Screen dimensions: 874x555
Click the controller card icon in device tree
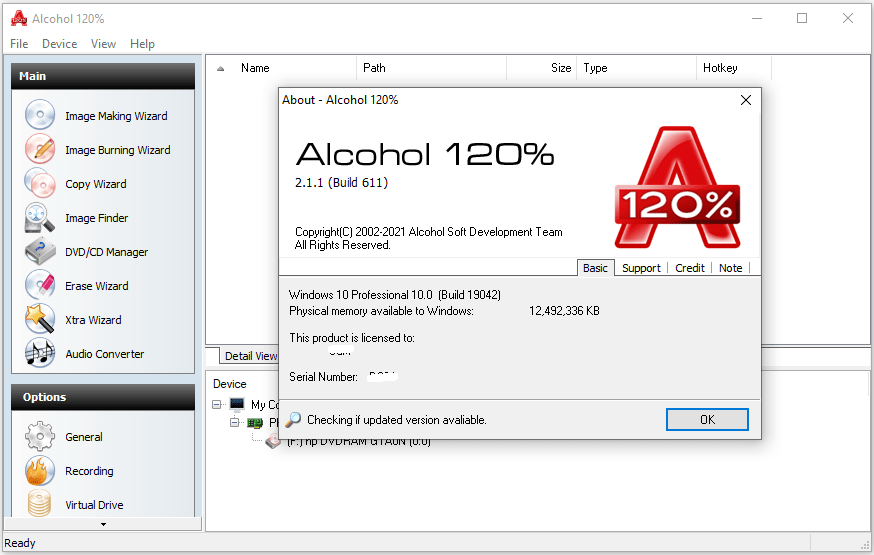click(x=255, y=422)
